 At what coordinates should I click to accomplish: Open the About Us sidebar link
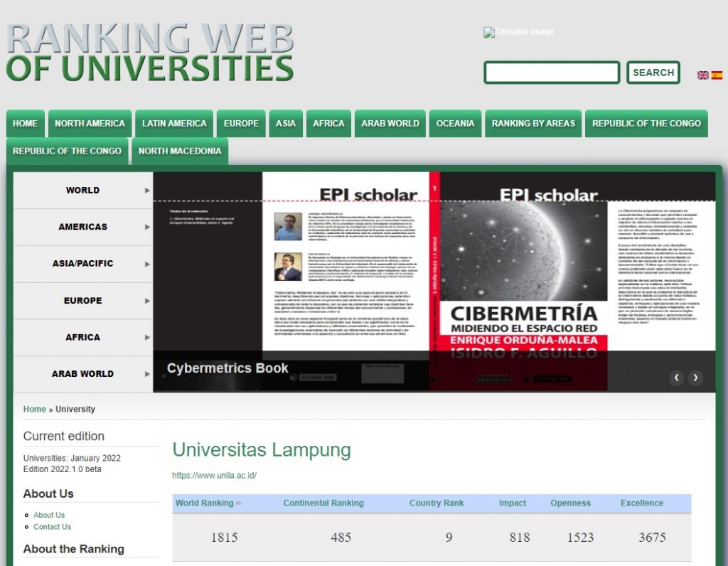pos(49,515)
